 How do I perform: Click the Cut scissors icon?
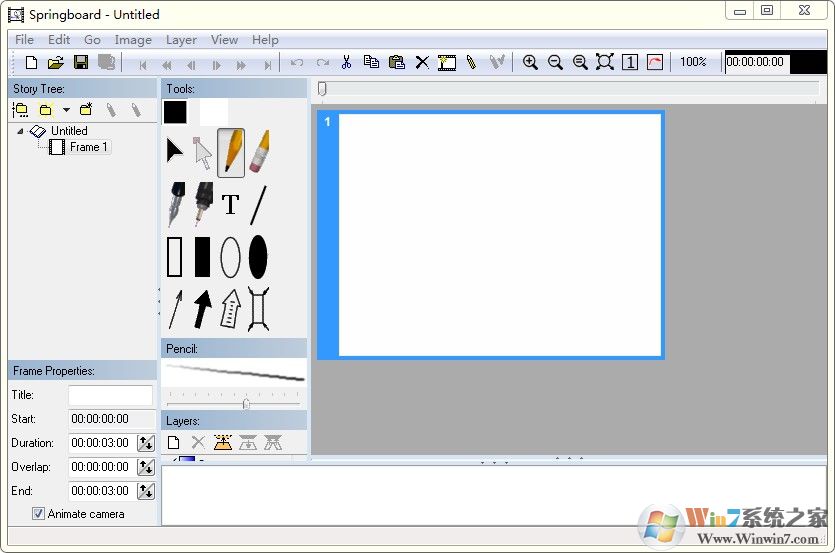346,62
